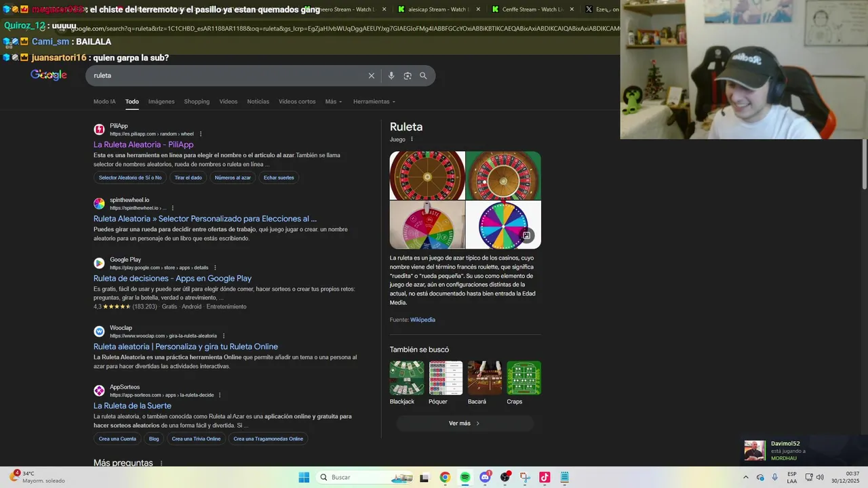Image resolution: width=868 pixels, height=488 pixels.
Task: Click the Crea una Cuenta chip
Action: (117, 439)
